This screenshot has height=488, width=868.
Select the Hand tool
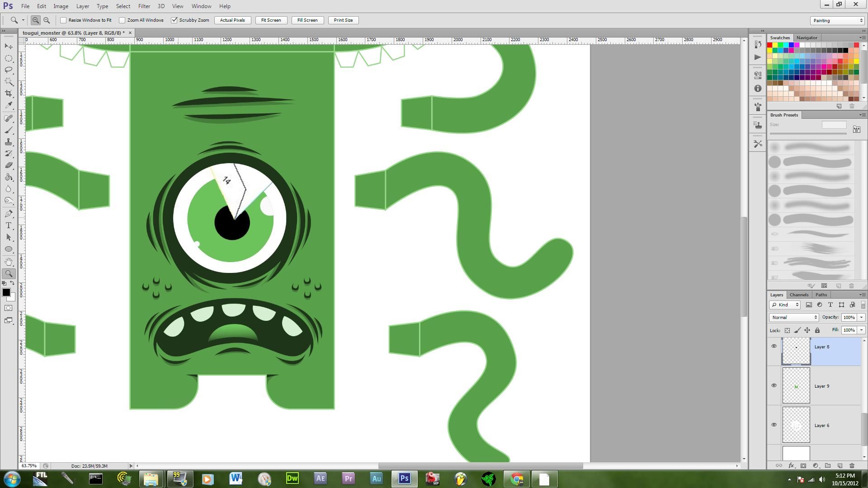point(8,261)
